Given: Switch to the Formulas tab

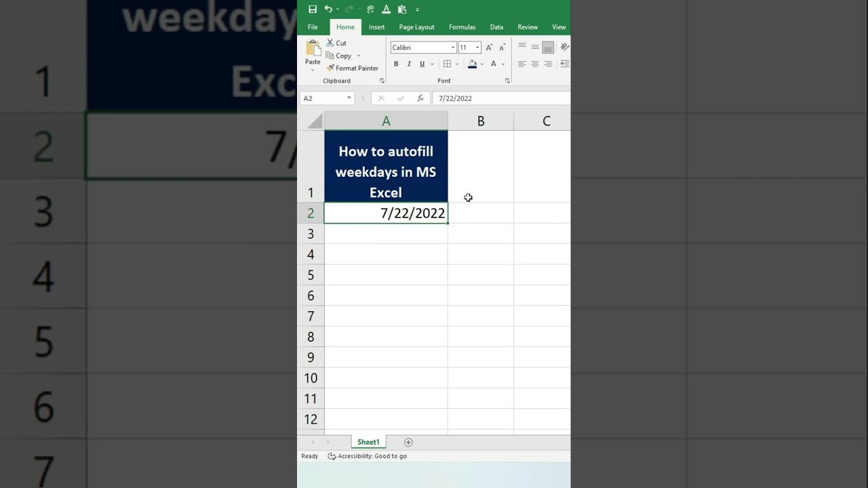Looking at the screenshot, I should point(462,27).
